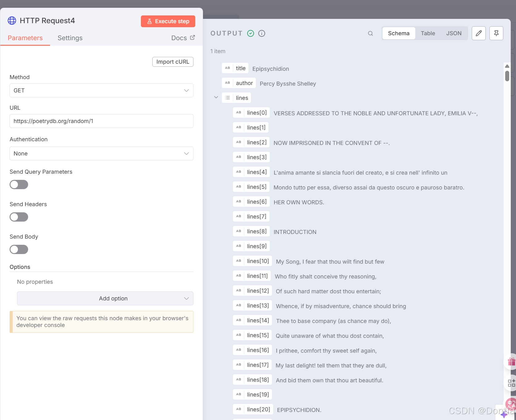Click the lines[16] field pill
Screen dimensions: 516x420
coord(252,350)
